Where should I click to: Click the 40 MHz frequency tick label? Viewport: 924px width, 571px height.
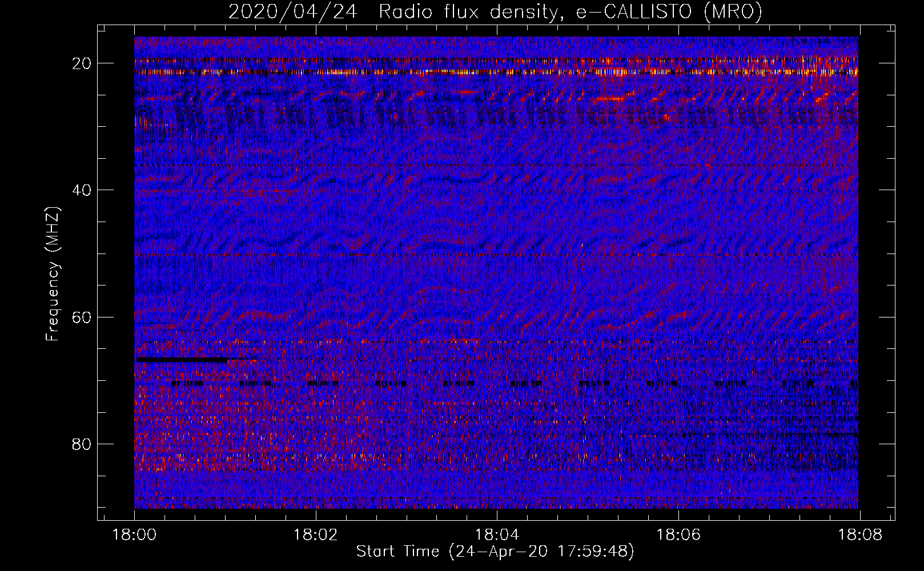pyautogui.click(x=82, y=190)
